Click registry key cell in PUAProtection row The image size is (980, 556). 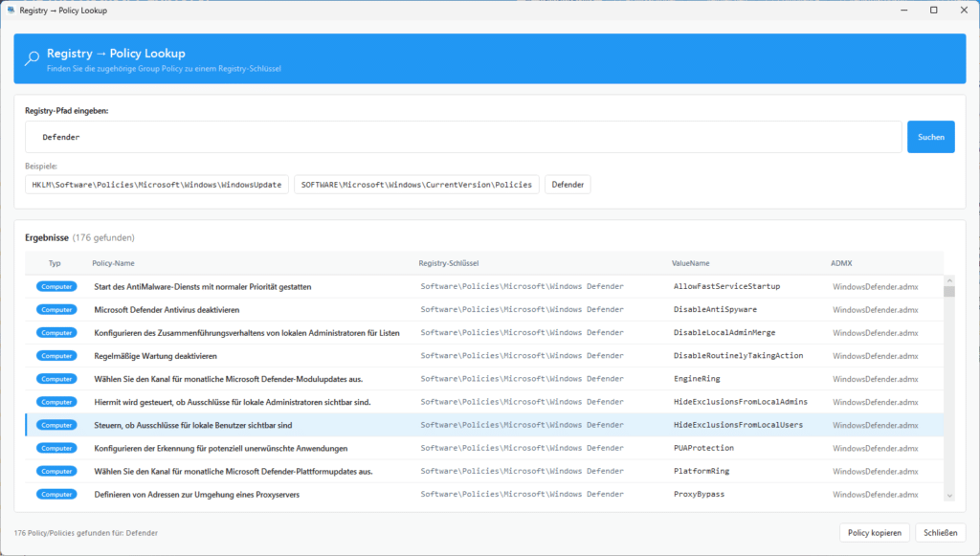pos(522,448)
